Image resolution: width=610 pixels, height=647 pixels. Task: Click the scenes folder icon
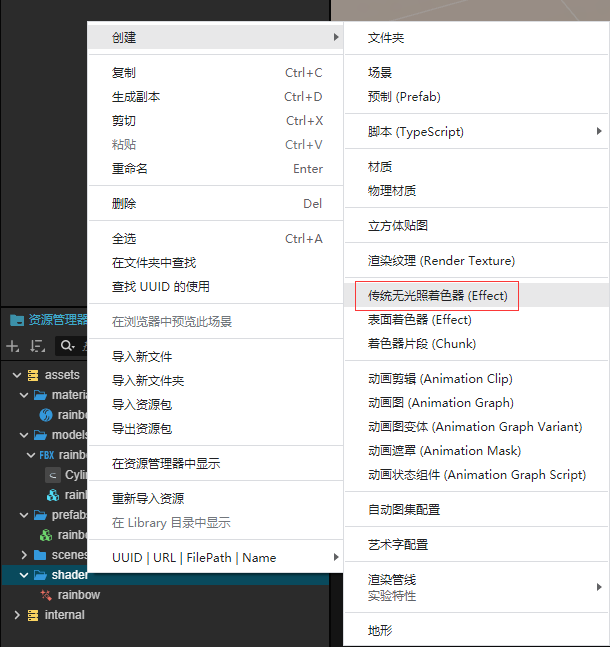point(40,555)
